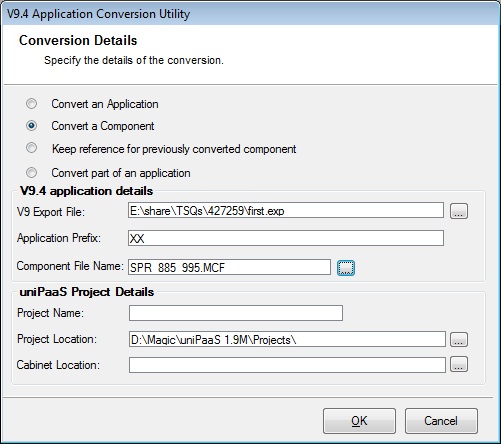Viewport: 502px width, 444px height.
Task: Click the empty Cabinet Location field
Action: pyautogui.click(x=287, y=365)
